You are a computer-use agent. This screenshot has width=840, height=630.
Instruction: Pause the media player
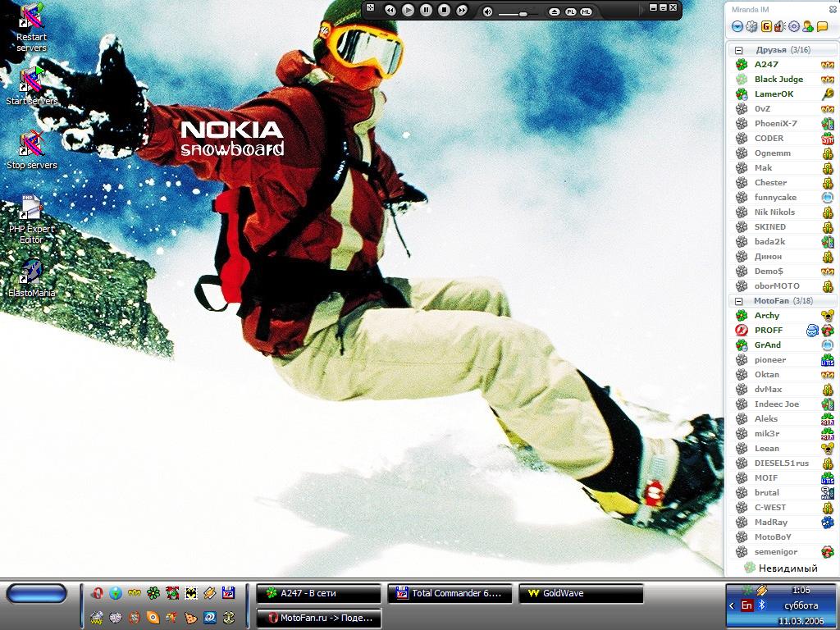(426, 10)
